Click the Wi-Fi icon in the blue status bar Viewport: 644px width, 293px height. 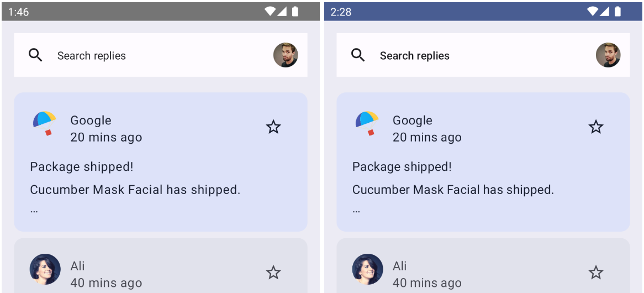[x=593, y=12]
